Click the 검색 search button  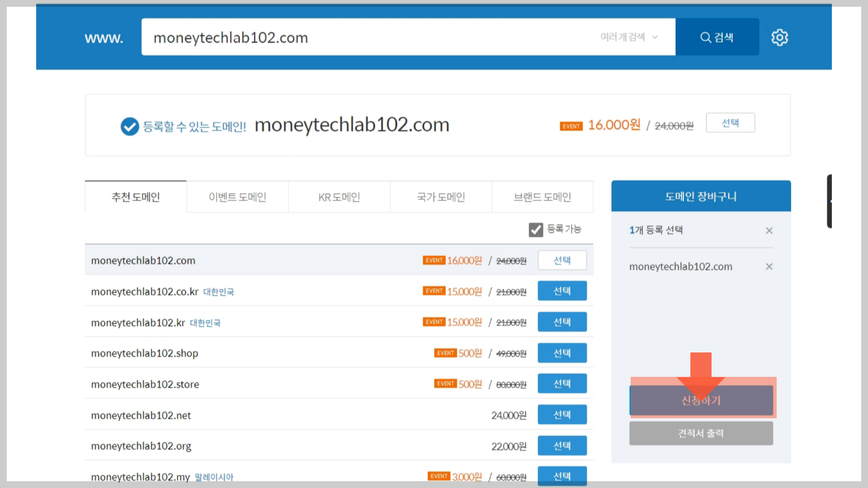tap(717, 38)
